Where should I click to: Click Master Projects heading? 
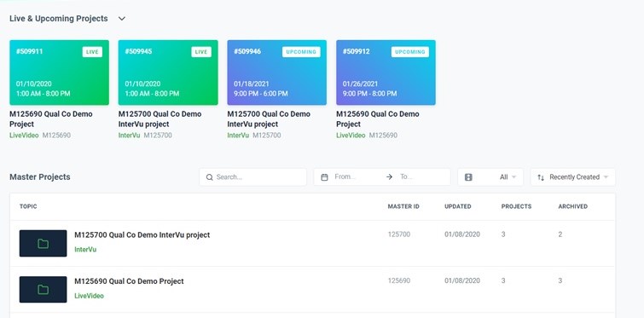[40, 177]
